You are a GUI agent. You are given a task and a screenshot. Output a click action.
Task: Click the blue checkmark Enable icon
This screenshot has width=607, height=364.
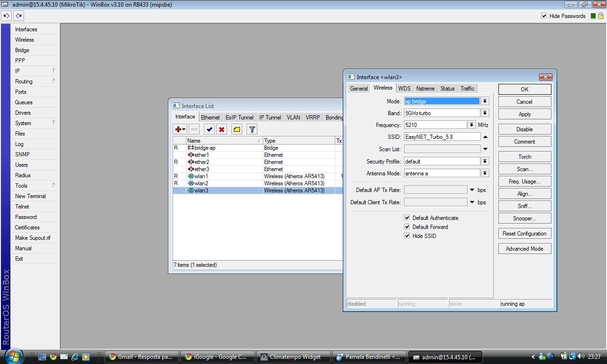pyautogui.click(x=209, y=129)
